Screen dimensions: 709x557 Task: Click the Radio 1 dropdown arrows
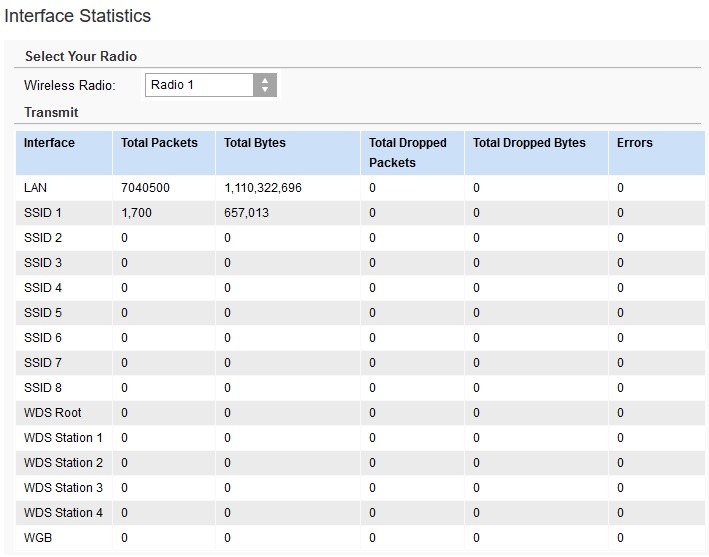(264, 86)
